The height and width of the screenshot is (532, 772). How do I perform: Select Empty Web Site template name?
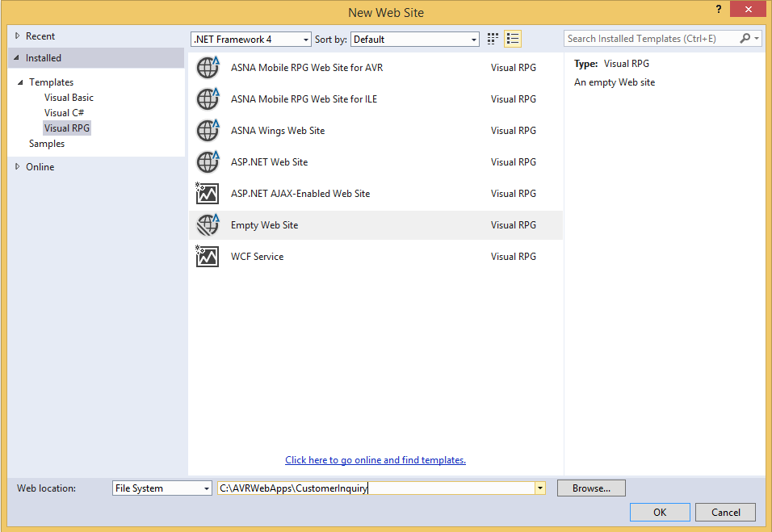point(264,225)
